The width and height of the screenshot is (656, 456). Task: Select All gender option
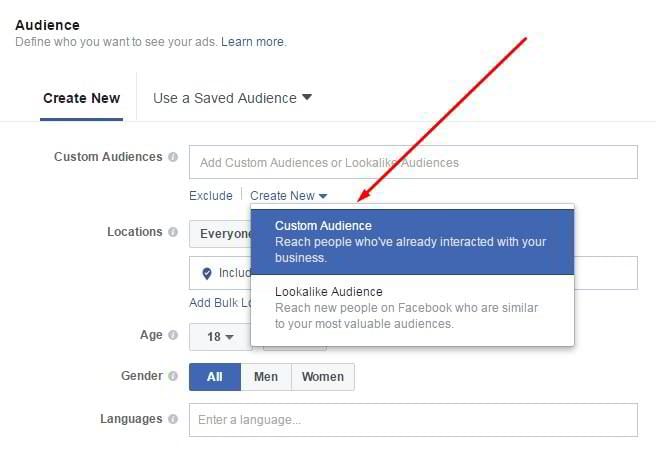[x=214, y=377]
